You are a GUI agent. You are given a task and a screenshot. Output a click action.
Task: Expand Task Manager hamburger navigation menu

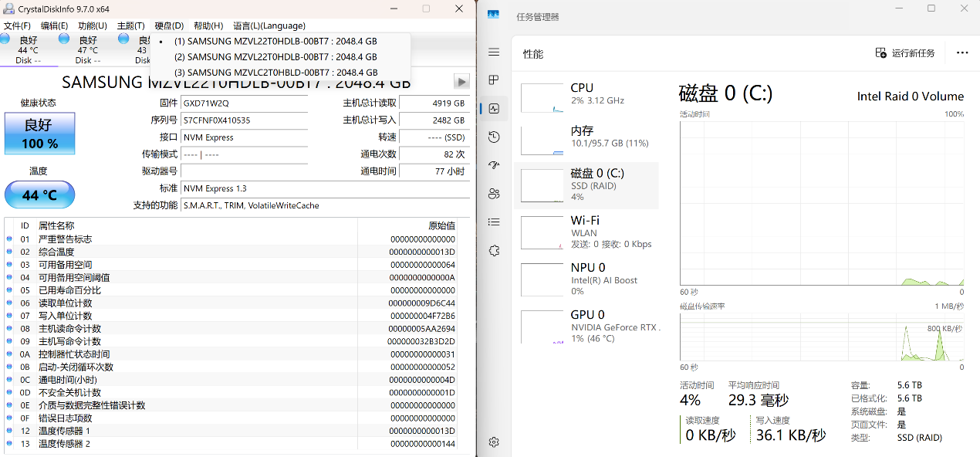(494, 52)
